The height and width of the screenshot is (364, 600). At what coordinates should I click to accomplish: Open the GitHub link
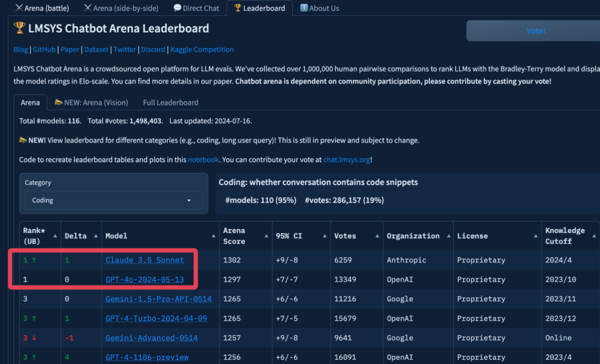[44, 49]
